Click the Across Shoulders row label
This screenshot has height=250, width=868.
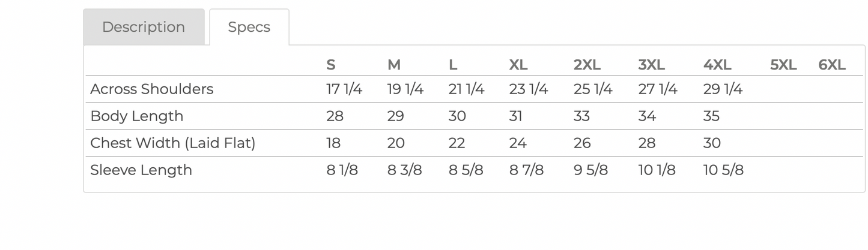pyautogui.click(x=151, y=89)
